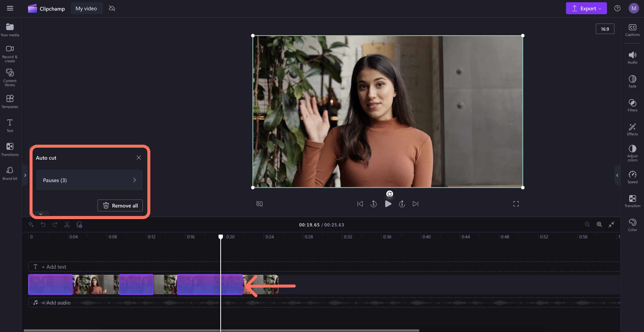The height and width of the screenshot is (332, 644).
Task: Open the Text tab in sidebar
Action: click(x=10, y=126)
